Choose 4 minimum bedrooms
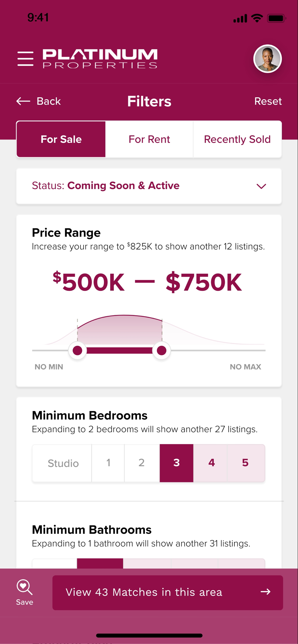Screen dimensions: 298x644 coord(211,463)
